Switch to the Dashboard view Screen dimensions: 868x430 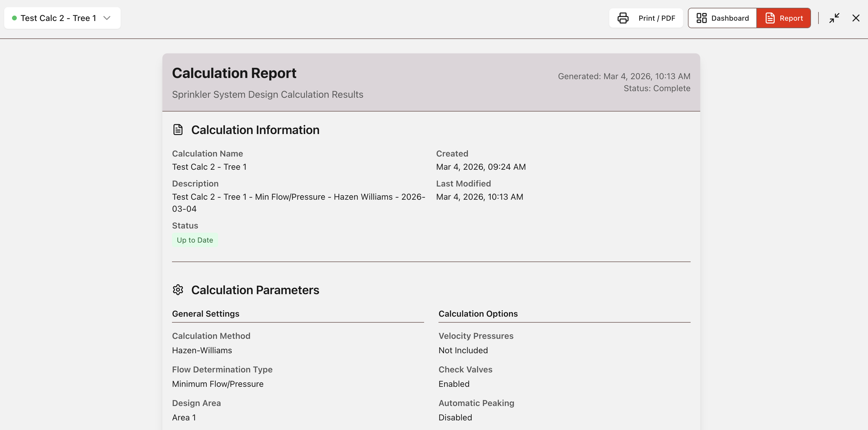pos(722,18)
